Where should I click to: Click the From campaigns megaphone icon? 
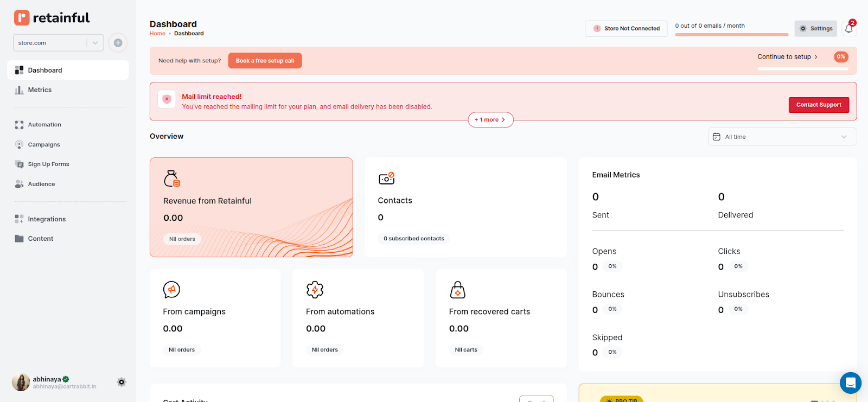pos(171,290)
